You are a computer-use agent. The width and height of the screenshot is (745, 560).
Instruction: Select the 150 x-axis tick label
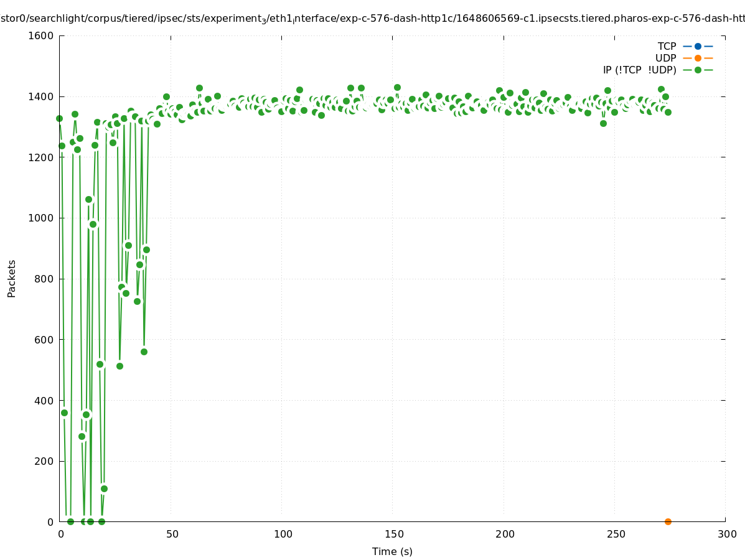393,534
